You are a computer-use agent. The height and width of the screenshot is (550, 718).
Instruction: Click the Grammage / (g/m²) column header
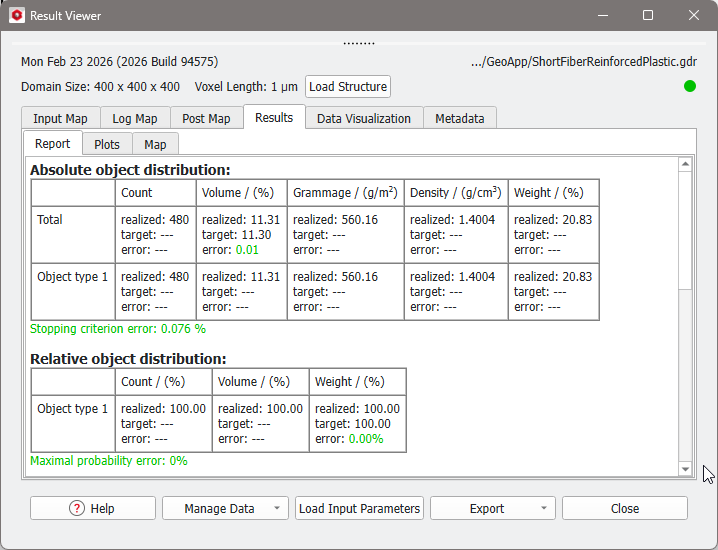click(346, 193)
